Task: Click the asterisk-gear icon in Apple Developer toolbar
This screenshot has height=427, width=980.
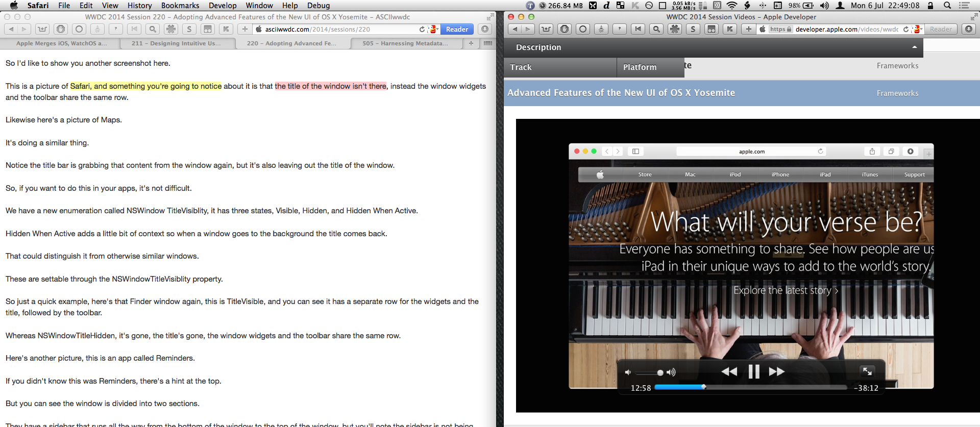Action: click(x=675, y=29)
